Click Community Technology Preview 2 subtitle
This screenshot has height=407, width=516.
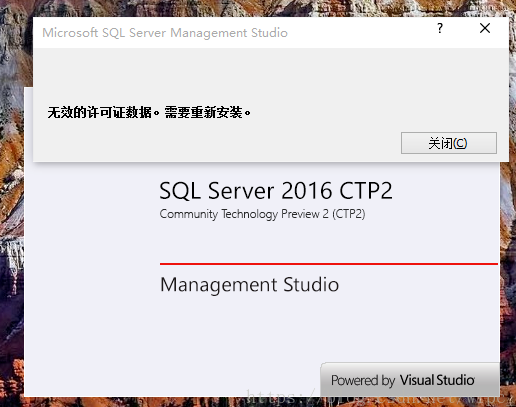[262, 214]
